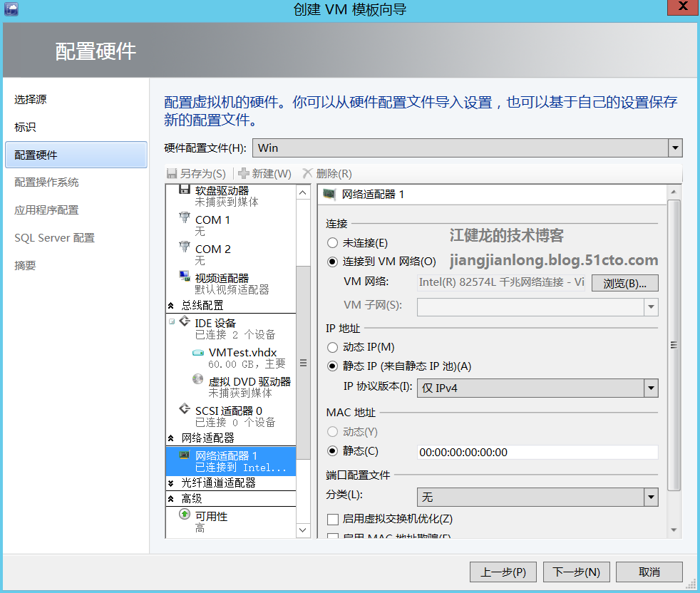Collapse the 网络适配器 section header
700x593 pixels.
[170, 438]
